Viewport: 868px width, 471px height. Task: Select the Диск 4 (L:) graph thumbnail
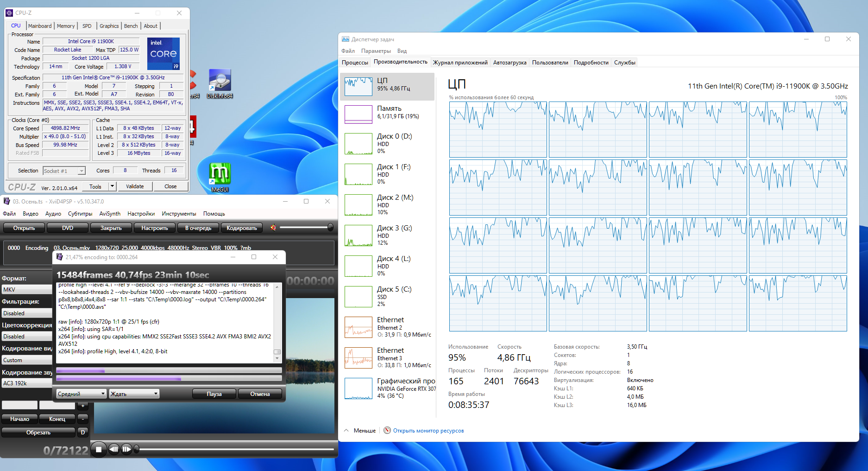pyautogui.click(x=359, y=266)
